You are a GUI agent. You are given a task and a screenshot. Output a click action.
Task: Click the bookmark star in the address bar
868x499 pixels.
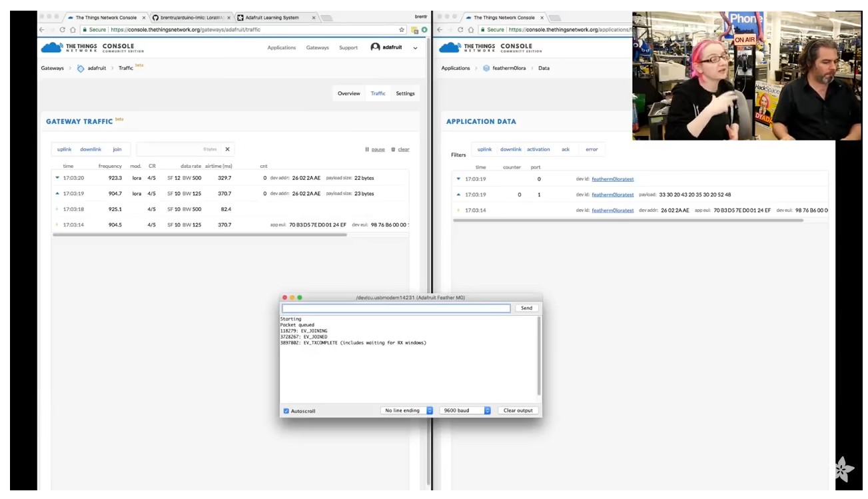(x=402, y=30)
